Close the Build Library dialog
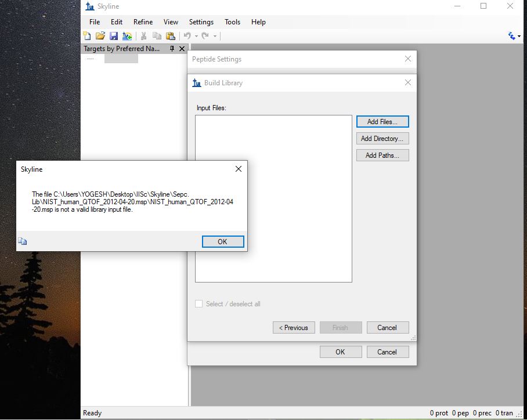 [x=408, y=82]
